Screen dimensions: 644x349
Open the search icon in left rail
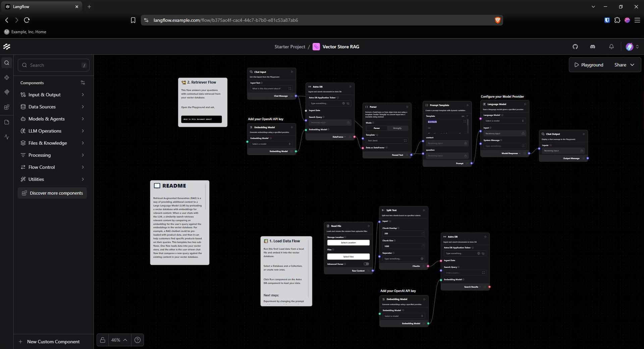[x=7, y=63]
